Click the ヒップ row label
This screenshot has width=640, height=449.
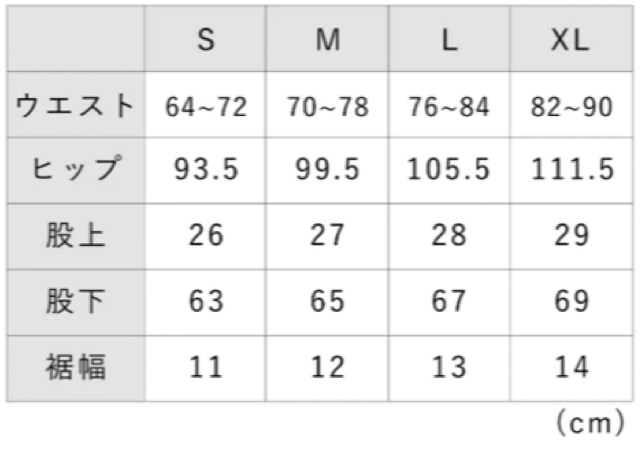coord(76,170)
